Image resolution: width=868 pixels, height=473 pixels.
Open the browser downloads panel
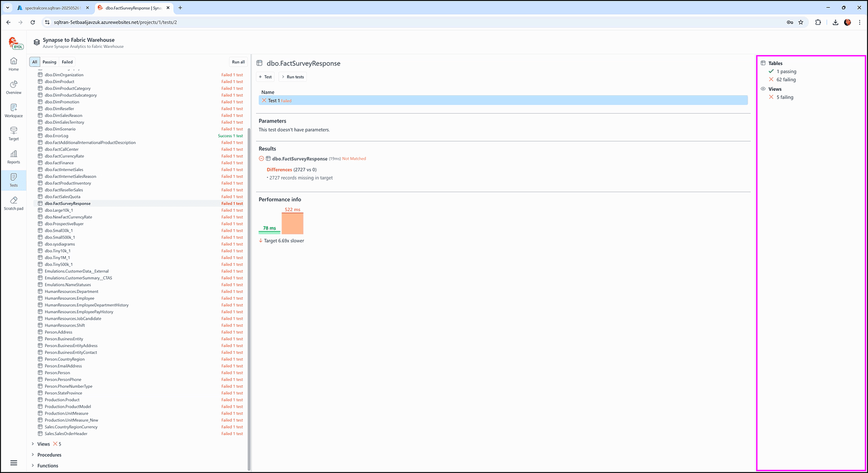point(835,22)
